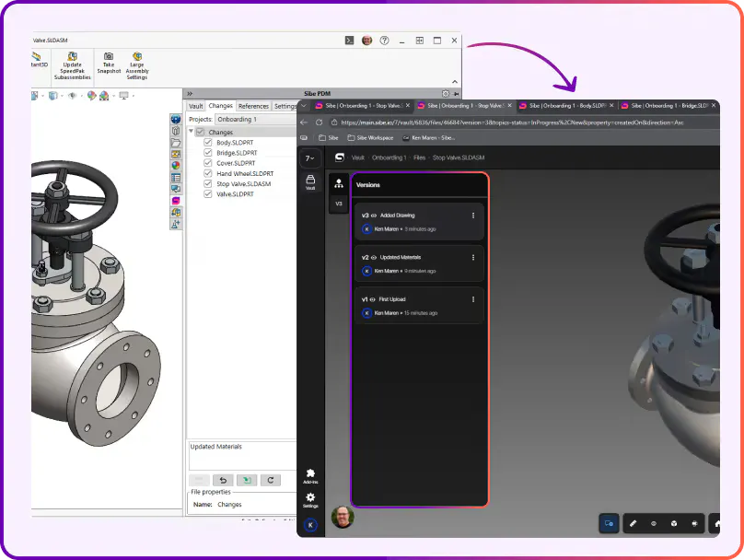Click Apply Scene icon in heads-up toolbar
Image resolution: width=744 pixels, height=560 pixels.
click(104, 96)
